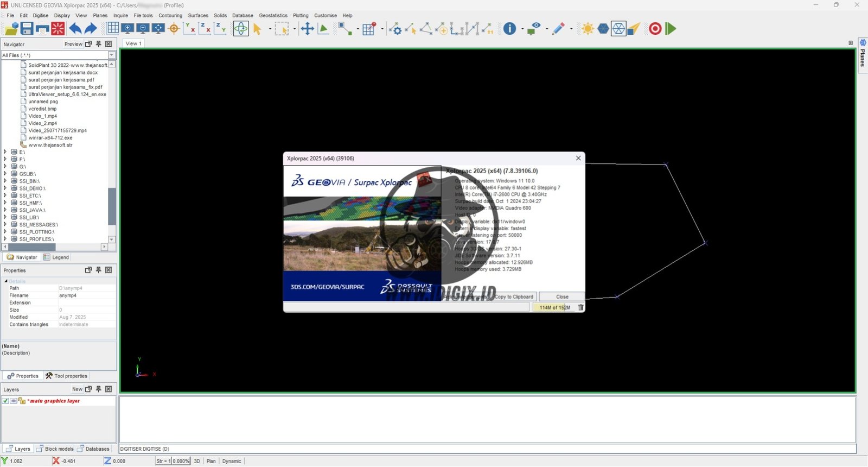Open the All Files filter dropdown
Viewport: 868px width, 467px height.
click(112, 55)
